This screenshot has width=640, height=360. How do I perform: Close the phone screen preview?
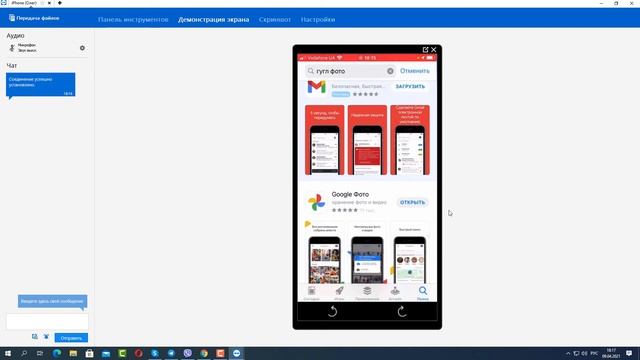point(433,49)
